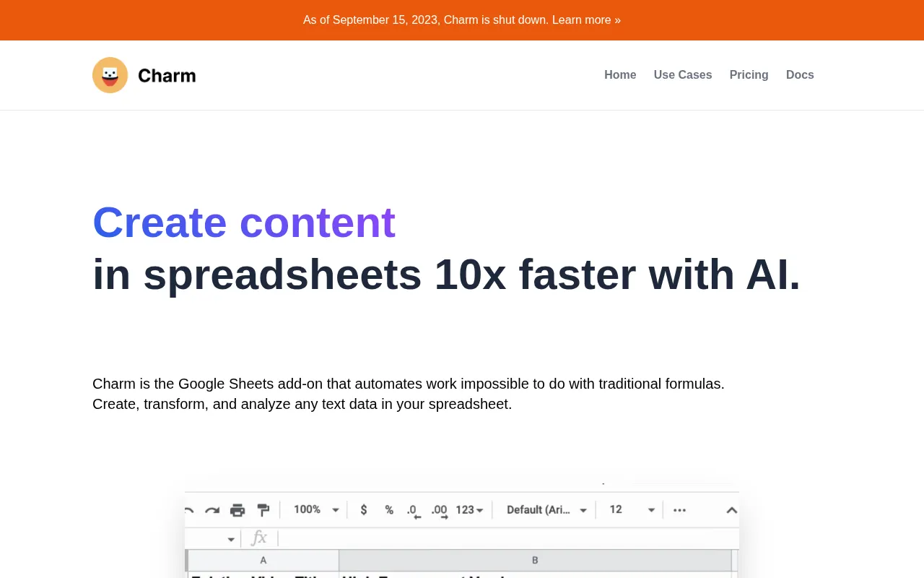Click the increase decimal places (.00) icon
This screenshot has height=578, width=924.
tap(440, 511)
